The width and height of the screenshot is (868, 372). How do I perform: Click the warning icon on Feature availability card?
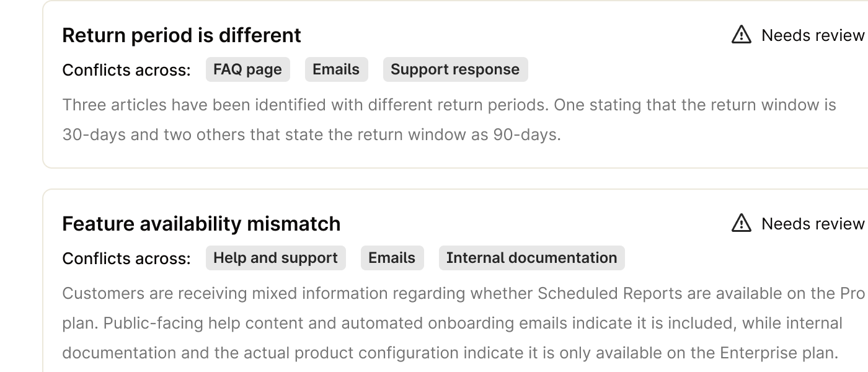(741, 223)
